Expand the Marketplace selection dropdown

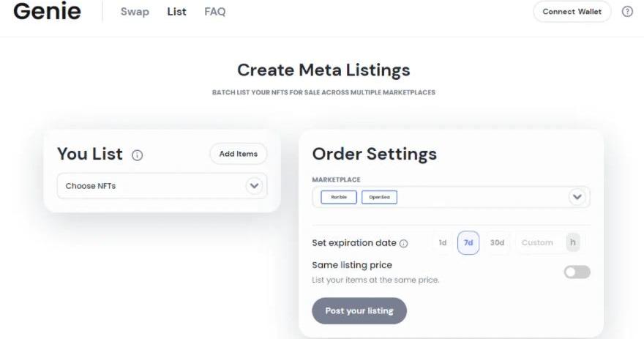pos(451,197)
